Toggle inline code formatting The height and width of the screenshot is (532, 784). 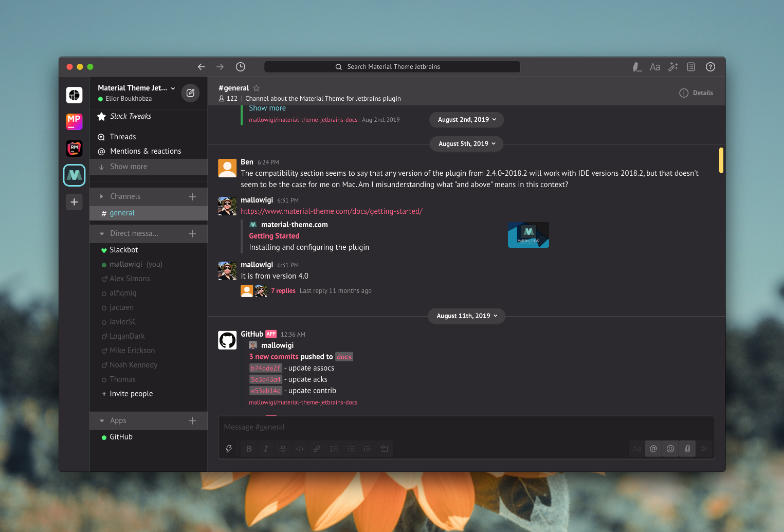(x=300, y=449)
